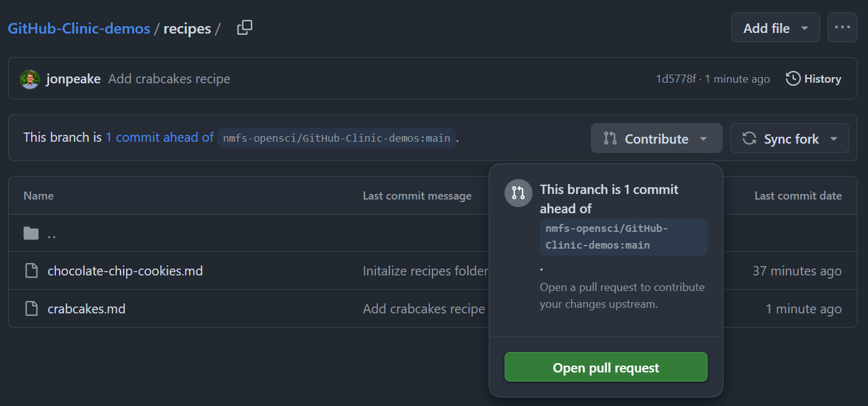Expand the Sync fork dropdown
The image size is (868, 406).
point(790,138)
